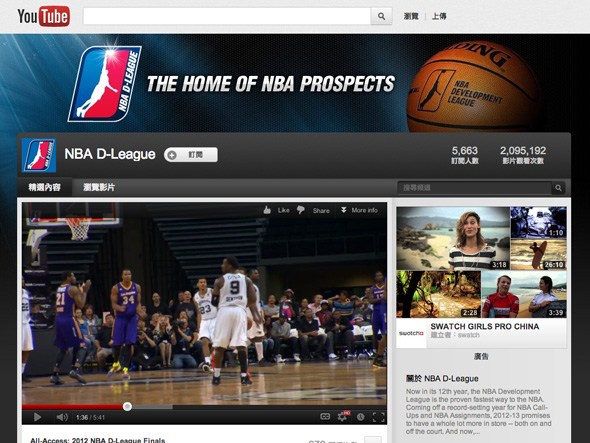Dislike the video with thumbs down
590x443 pixels.
[301, 210]
